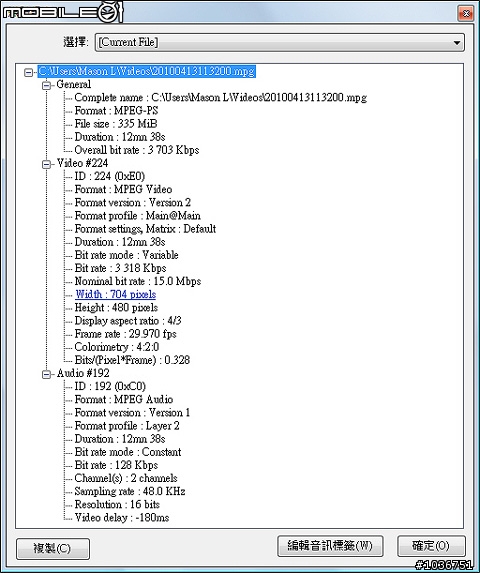This screenshot has height=573, width=480.
Task: Select the General tree node label
Action: coord(73,84)
